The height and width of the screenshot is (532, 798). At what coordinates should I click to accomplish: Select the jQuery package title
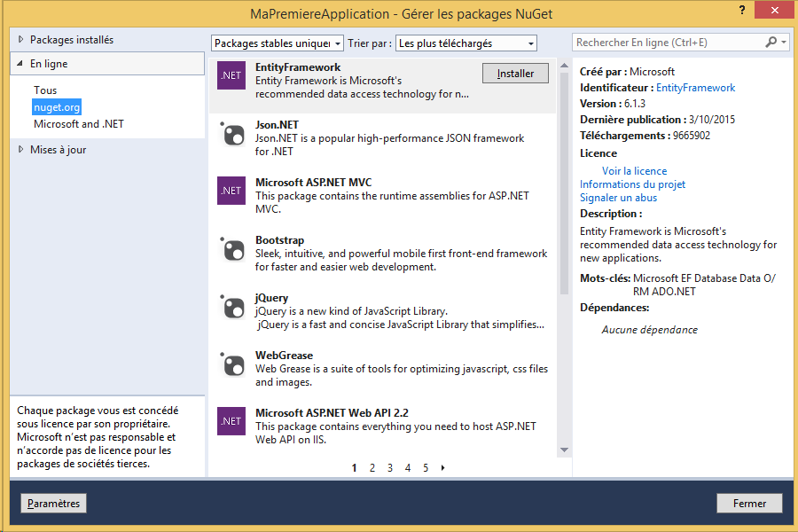(x=271, y=297)
